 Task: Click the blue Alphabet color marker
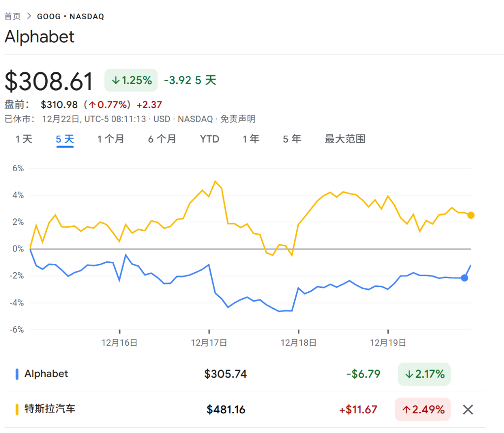tap(17, 374)
